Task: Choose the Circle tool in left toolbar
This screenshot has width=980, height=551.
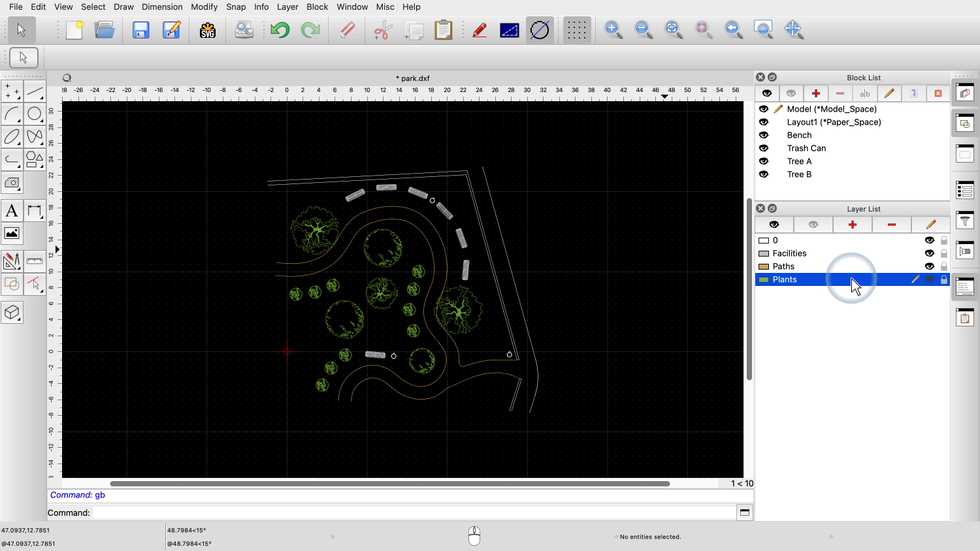Action: click(35, 114)
